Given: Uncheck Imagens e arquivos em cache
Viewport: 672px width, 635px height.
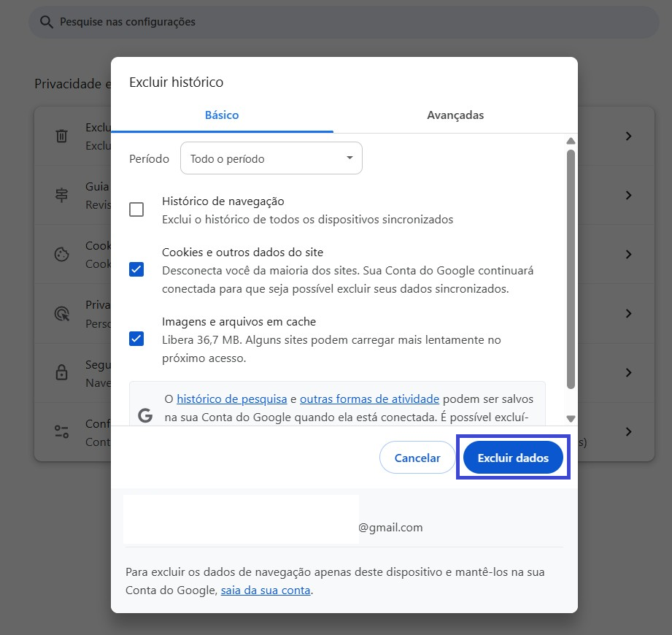Looking at the screenshot, I should (136, 339).
